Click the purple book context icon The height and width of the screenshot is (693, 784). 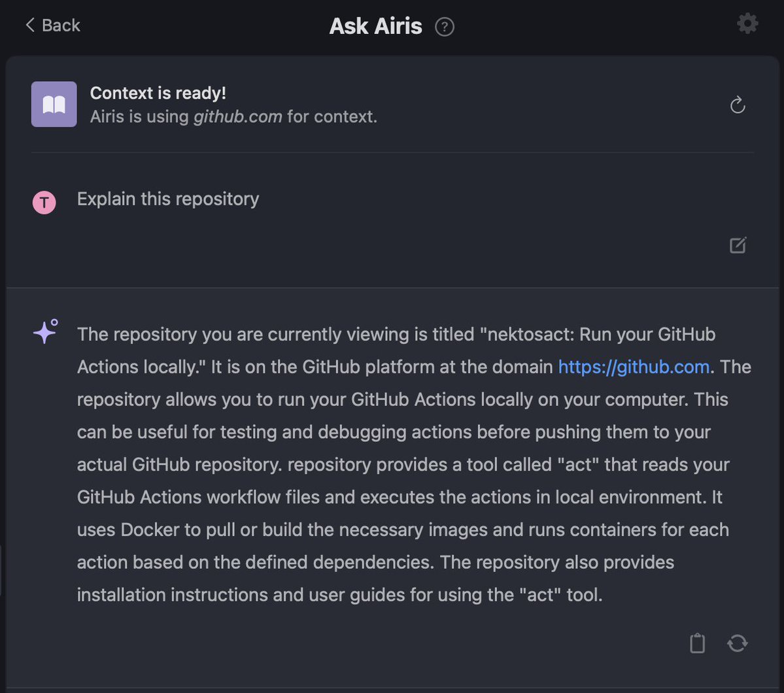click(x=54, y=104)
